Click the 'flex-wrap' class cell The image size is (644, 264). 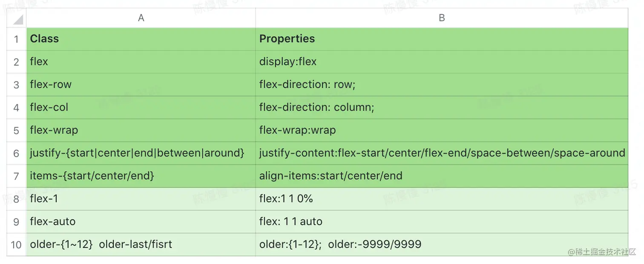tap(141, 130)
